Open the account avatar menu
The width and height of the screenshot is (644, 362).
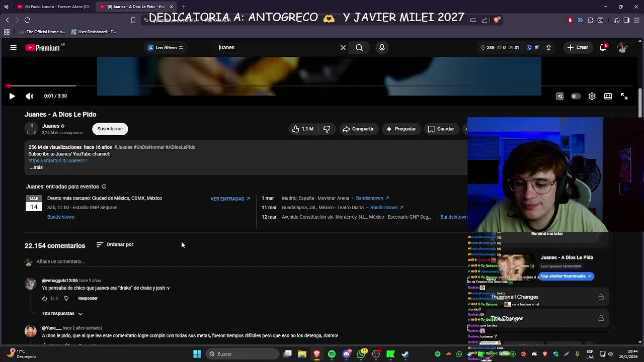[622, 48]
